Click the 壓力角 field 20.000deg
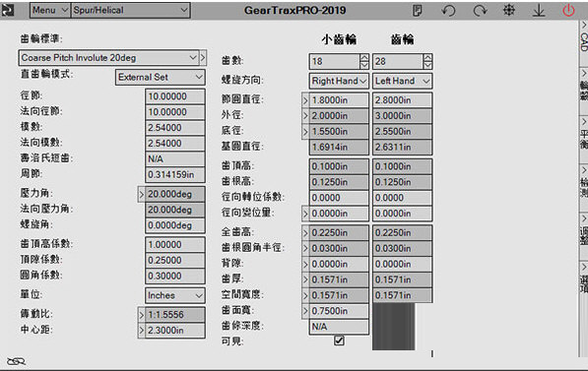Viewport: 588px width, 371px height. coord(175,194)
